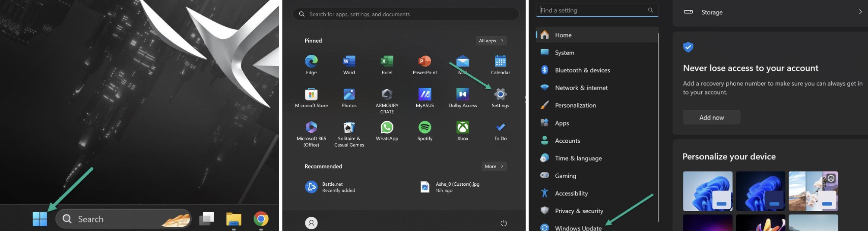Image resolution: width=868 pixels, height=231 pixels.
Task: Launch Microsoft 365 (Office)
Action: coord(311,134)
